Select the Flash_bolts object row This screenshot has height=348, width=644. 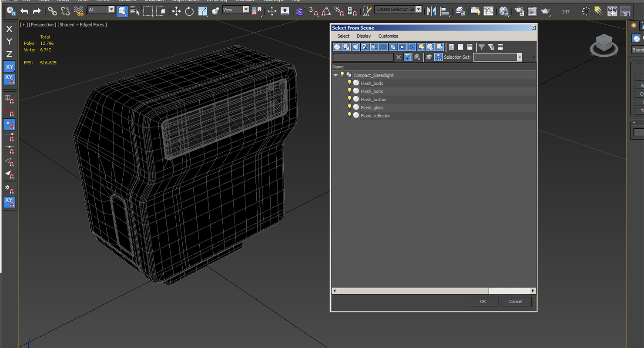pyautogui.click(x=434, y=91)
